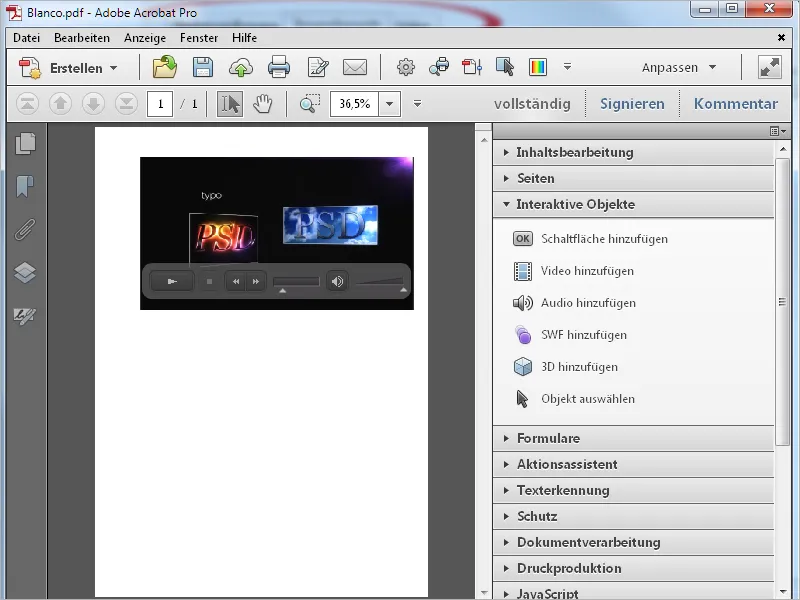Switch to the Kommentar pane

(x=736, y=104)
